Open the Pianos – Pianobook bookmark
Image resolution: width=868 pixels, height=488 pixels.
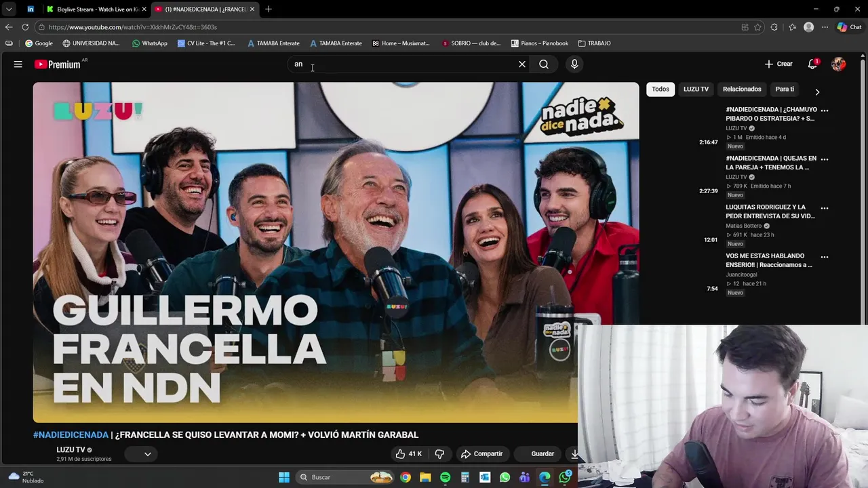click(x=540, y=43)
